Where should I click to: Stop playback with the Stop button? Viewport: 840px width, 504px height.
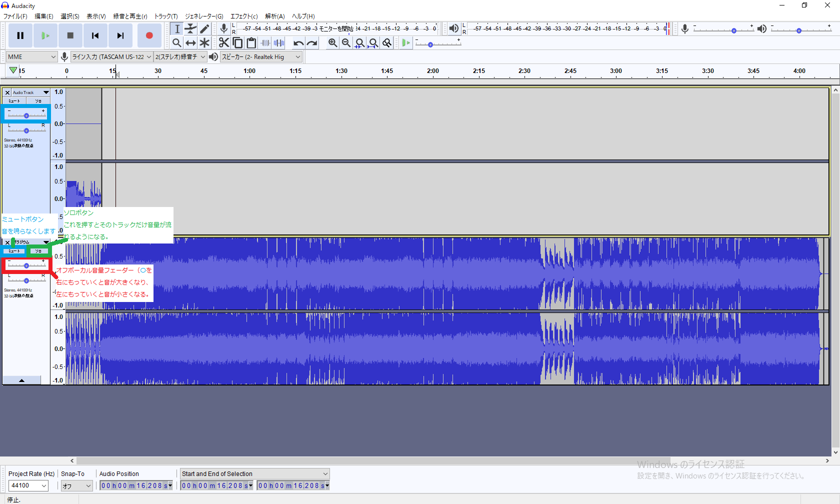[x=70, y=35]
